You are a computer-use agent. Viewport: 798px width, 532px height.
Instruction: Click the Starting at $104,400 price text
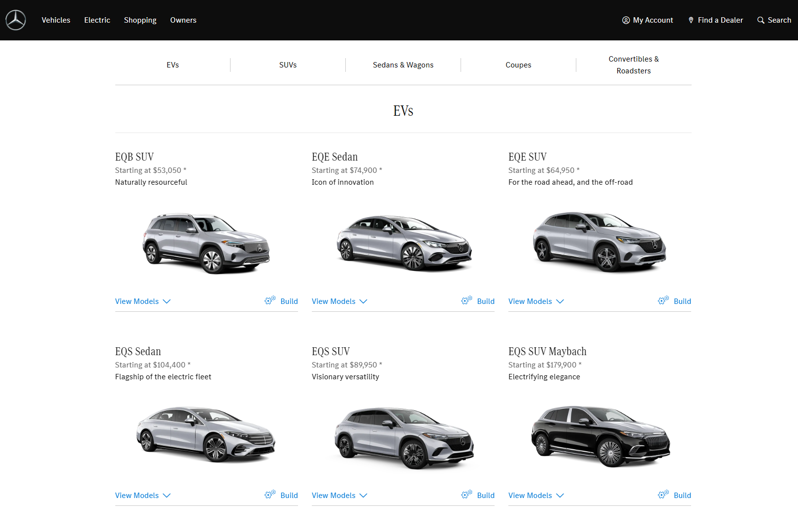[x=153, y=365]
